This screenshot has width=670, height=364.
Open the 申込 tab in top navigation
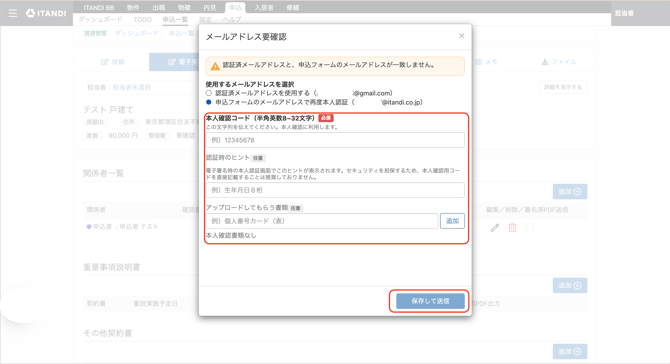tap(235, 8)
